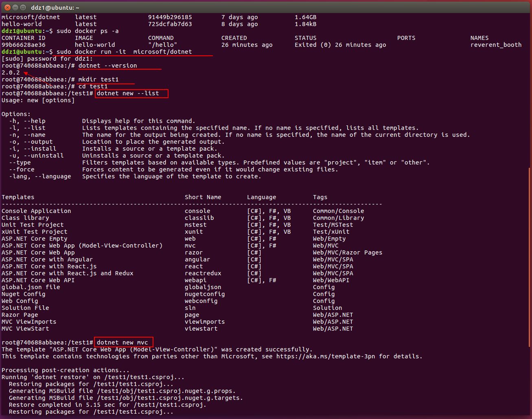Click the '1.64GB' size value
This screenshot has height=419, width=532.
tap(306, 17)
